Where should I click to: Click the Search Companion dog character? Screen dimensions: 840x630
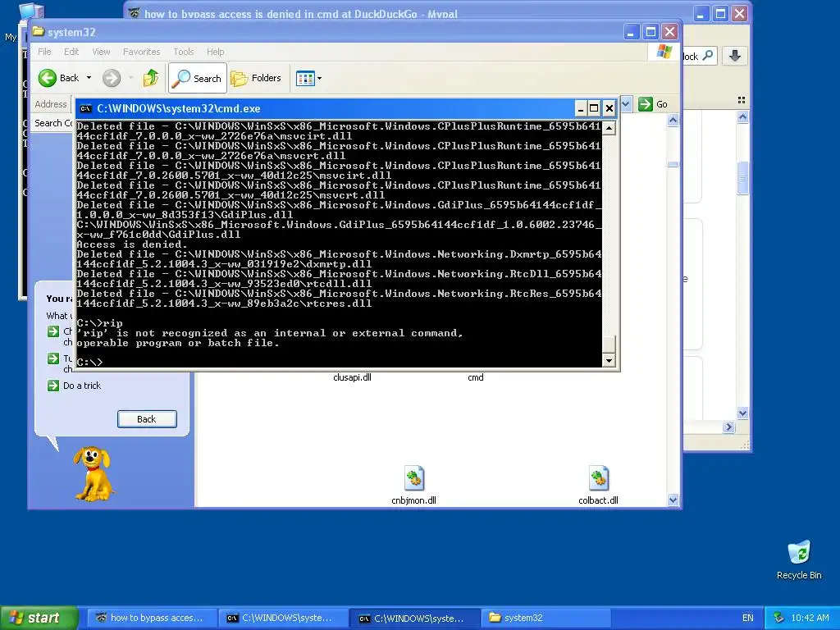coord(94,474)
